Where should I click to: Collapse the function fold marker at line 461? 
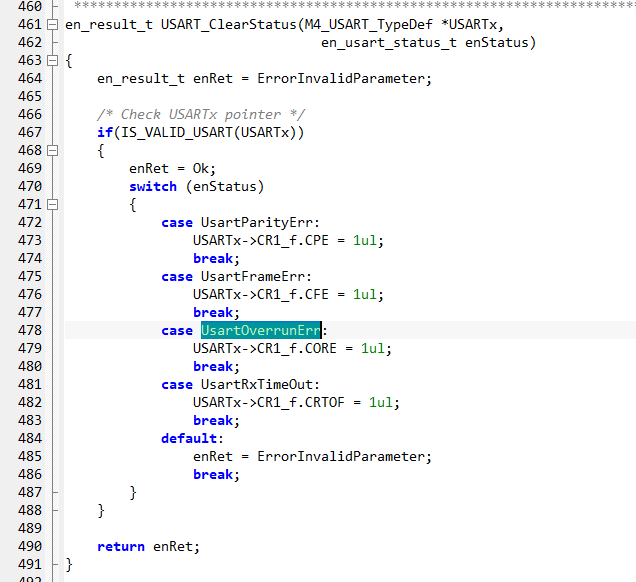pos(52,25)
